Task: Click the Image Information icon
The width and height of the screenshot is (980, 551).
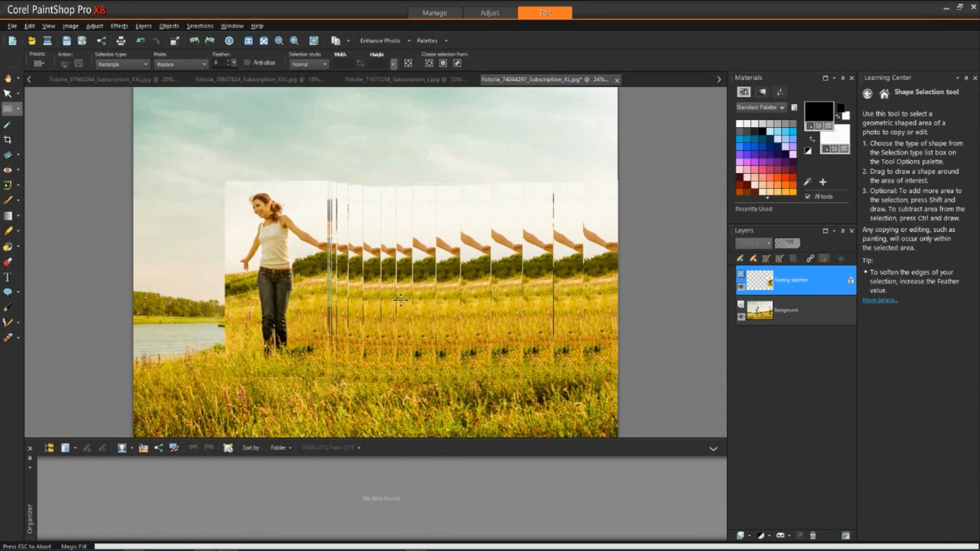Action: pos(229,41)
